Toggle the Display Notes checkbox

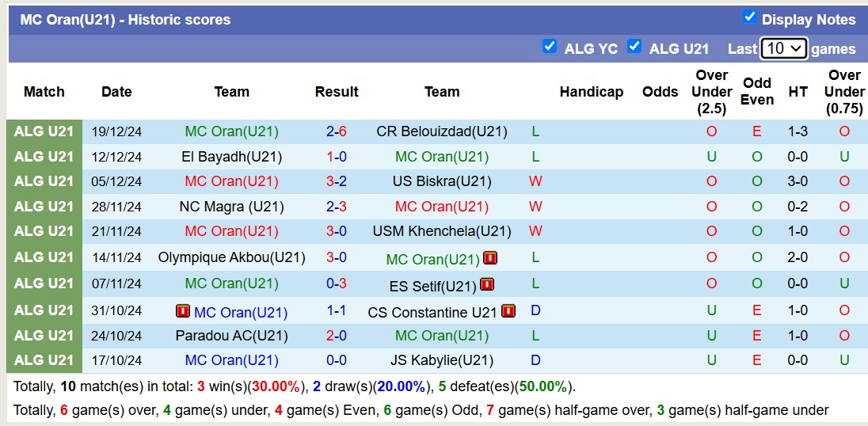click(749, 17)
